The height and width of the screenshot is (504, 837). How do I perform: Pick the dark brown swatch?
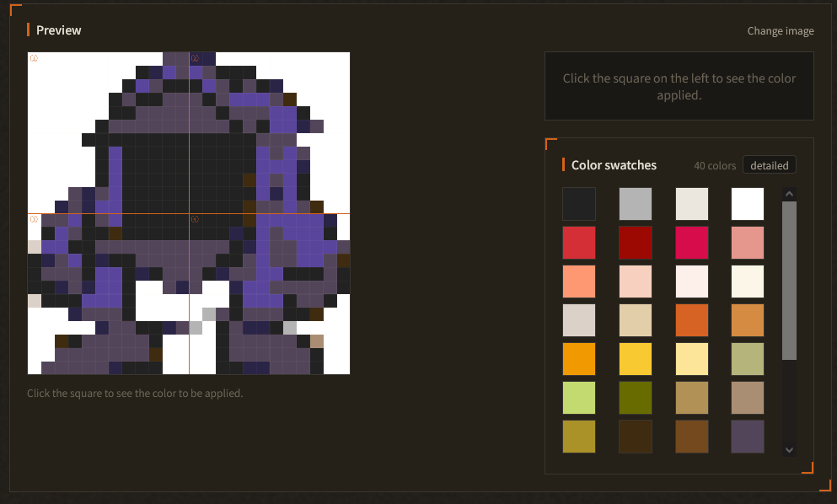pyautogui.click(x=636, y=437)
